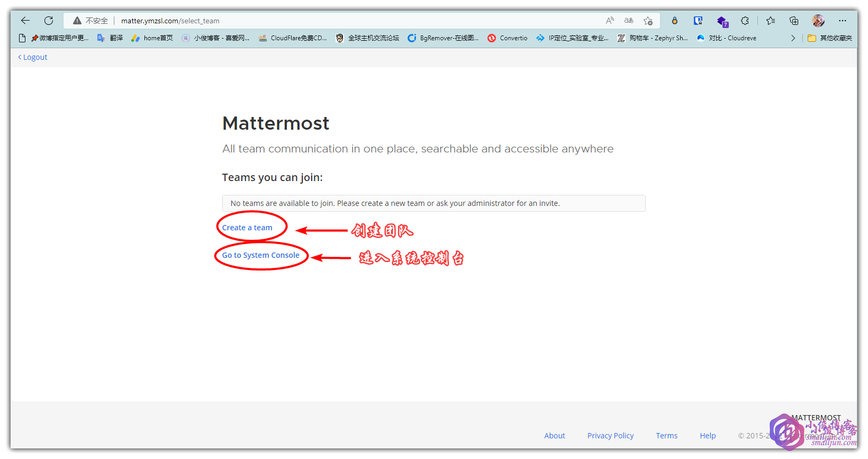This screenshot has width=868, height=459.
Task: Open the Read aloud icon in address bar
Action: coord(610,21)
